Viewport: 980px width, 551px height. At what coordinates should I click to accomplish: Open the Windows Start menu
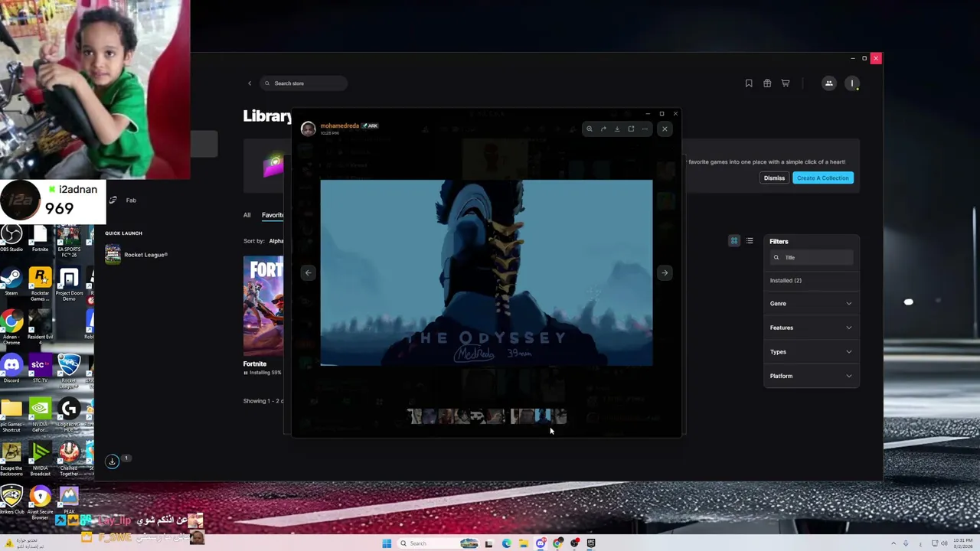click(x=387, y=543)
